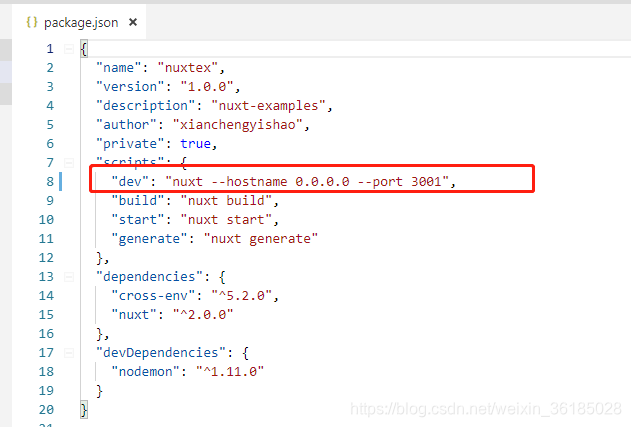Click line number 20 in the gutter
The width and height of the screenshot is (631, 427).
point(46,410)
